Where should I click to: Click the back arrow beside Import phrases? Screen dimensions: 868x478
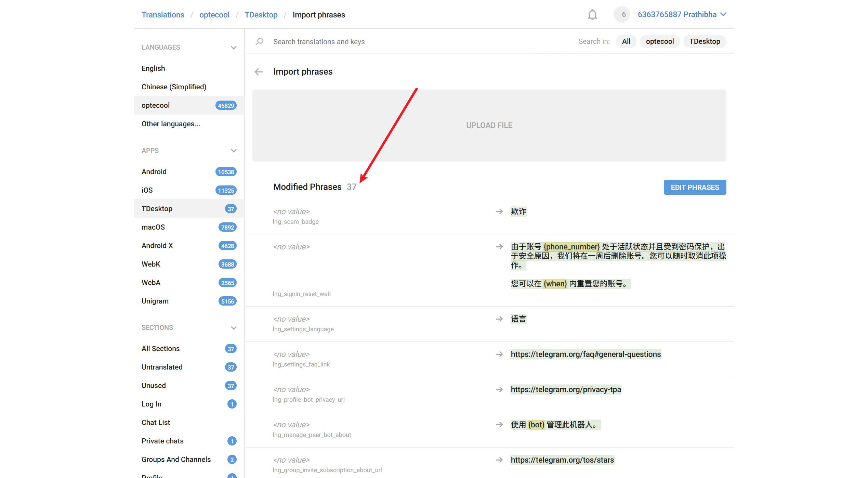[259, 72]
